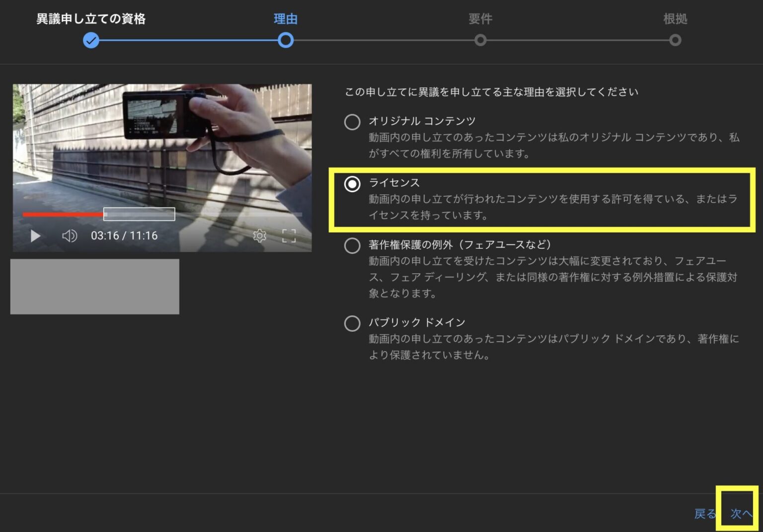Image resolution: width=763 pixels, height=532 pixels.
Task: Click the 根拠 step circle indicator
Action: (675, 40)
